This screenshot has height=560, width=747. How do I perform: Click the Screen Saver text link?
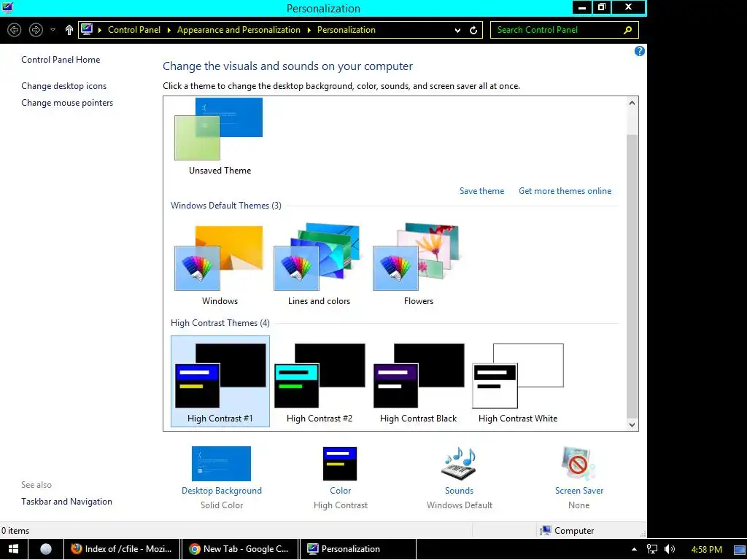[x=578, y=491]
